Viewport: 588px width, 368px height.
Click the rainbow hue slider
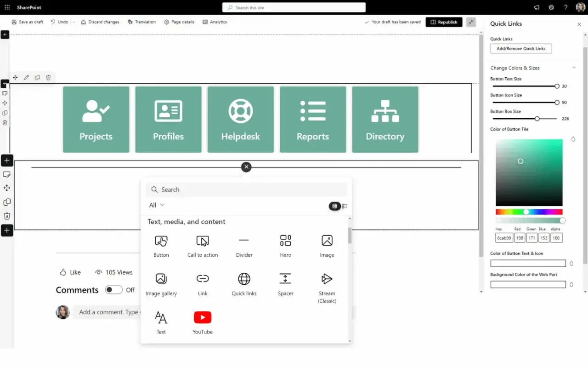(x=529, y=212)
